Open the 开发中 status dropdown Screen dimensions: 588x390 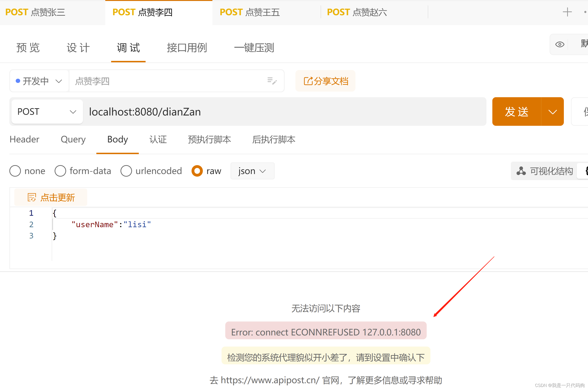[39, 81]
